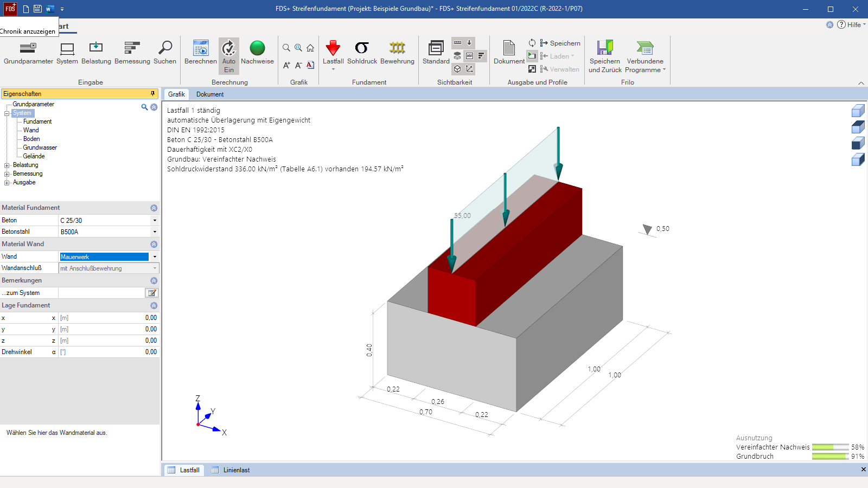868x488 pixels.
Task: Show Sohldruck display
Action: [x=362, y=53]
